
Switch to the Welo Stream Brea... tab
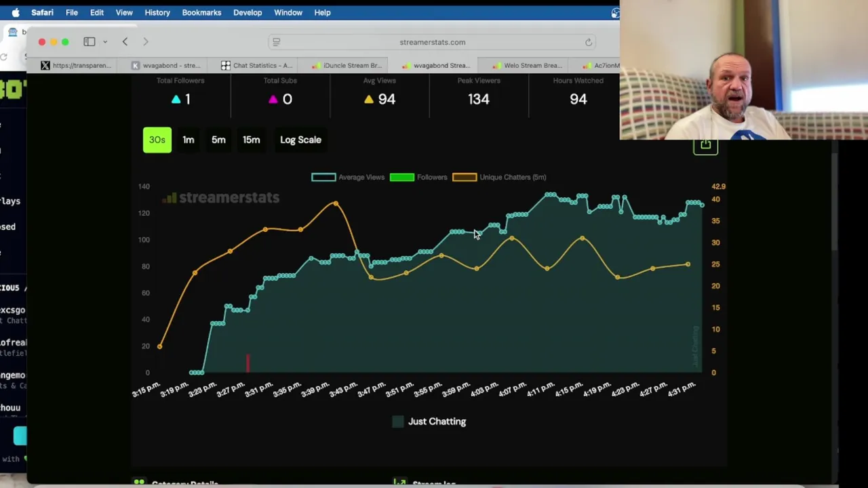pos(527,65)
